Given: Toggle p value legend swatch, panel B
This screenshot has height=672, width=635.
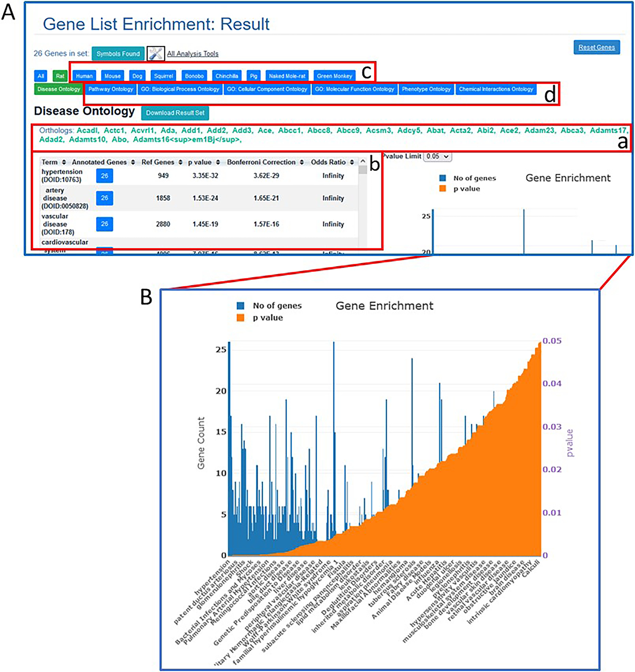Looking at the screenshot, I should tap(240, 318).
